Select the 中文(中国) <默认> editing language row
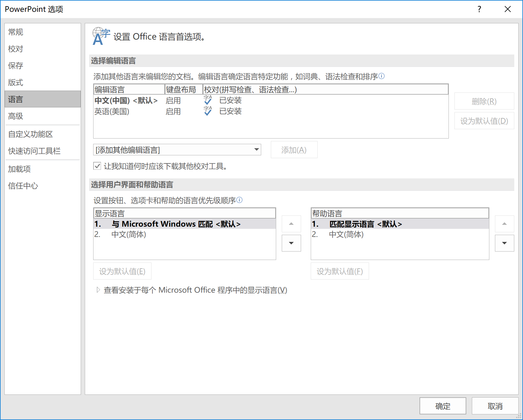The height and width of the screenshot is (420, 523). point(271,100)
